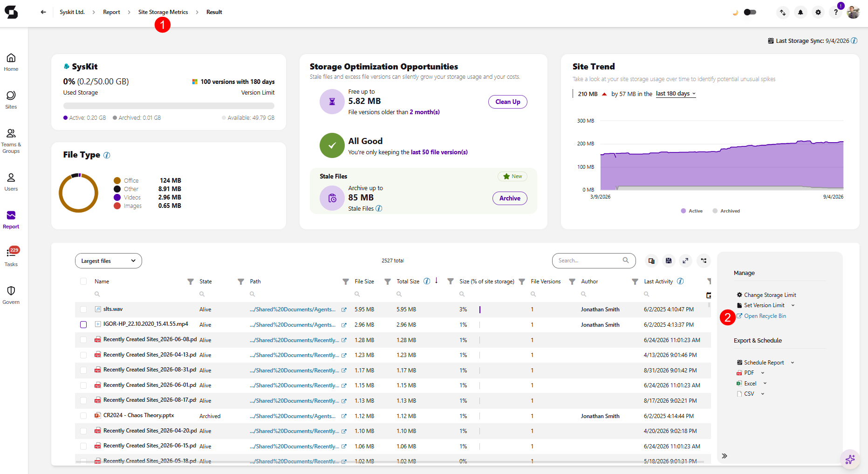Click the Archive button for stale files
This screenshot has width=868, height=474.
coord(510,198)
